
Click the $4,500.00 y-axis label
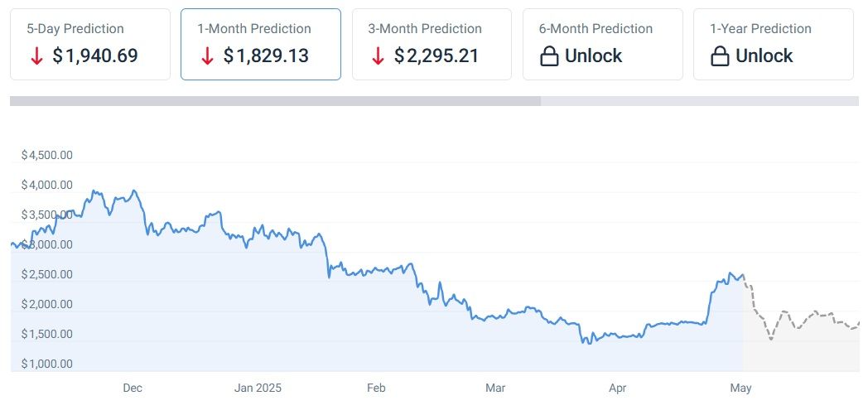tap(47, 155)
